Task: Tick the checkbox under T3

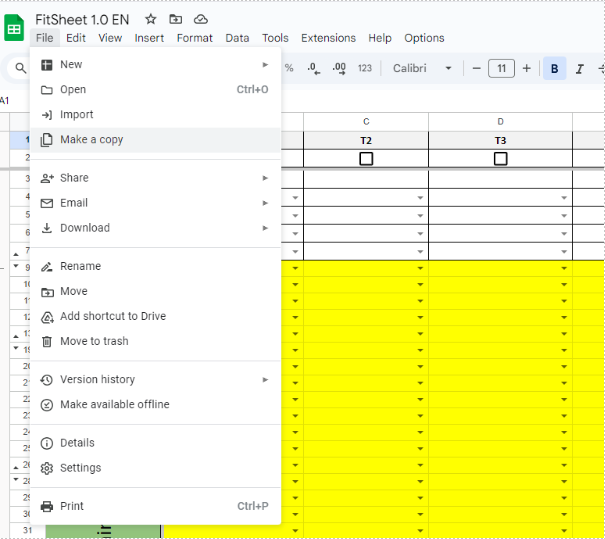Action: point(500,159)
